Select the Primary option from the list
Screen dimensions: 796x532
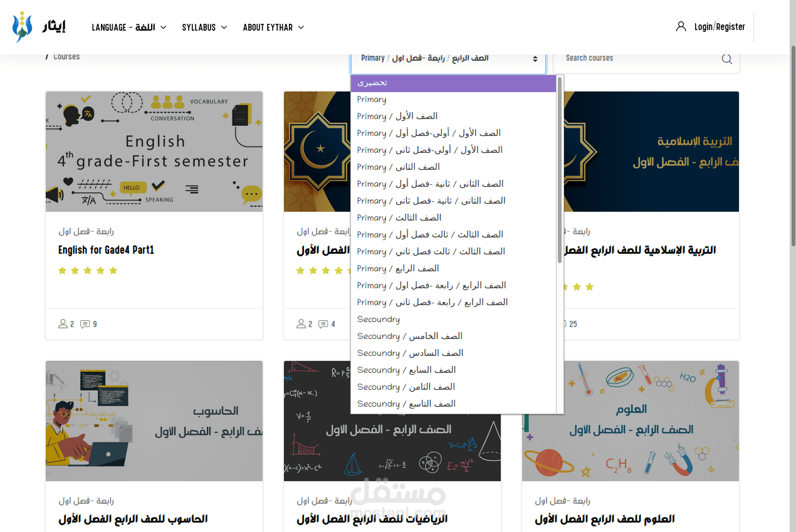pos(372,99)
